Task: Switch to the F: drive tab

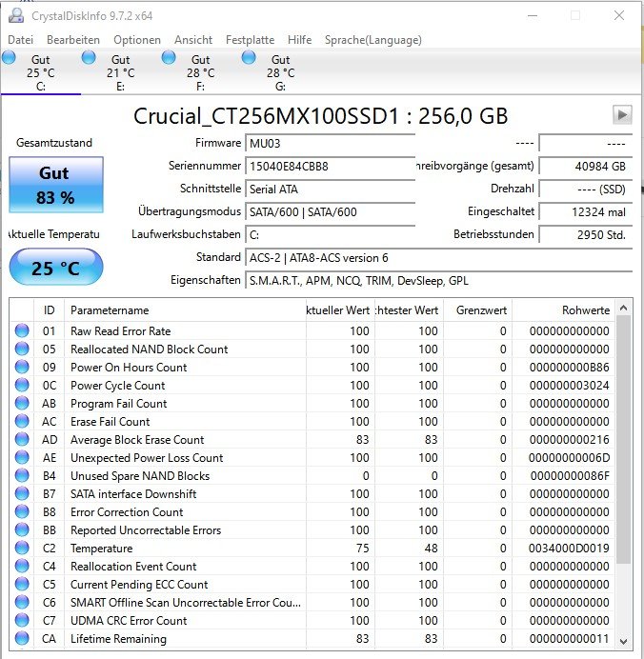Action: (200, 72)
